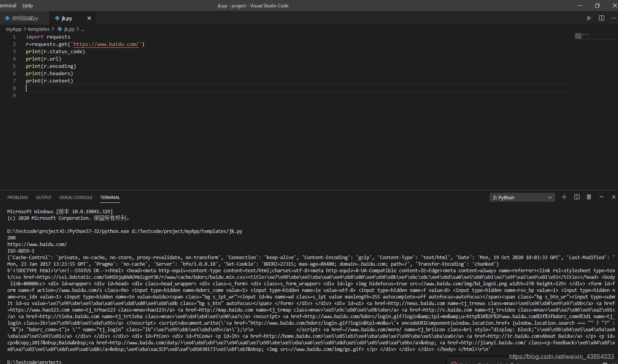Kill the terminal with the trash icon

click(589, 197)
